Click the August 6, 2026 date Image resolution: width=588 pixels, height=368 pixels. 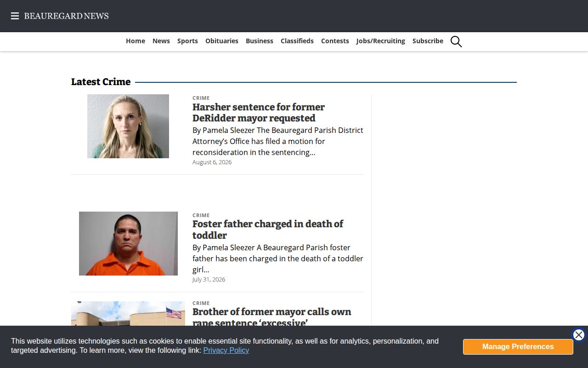click(212, 162)
